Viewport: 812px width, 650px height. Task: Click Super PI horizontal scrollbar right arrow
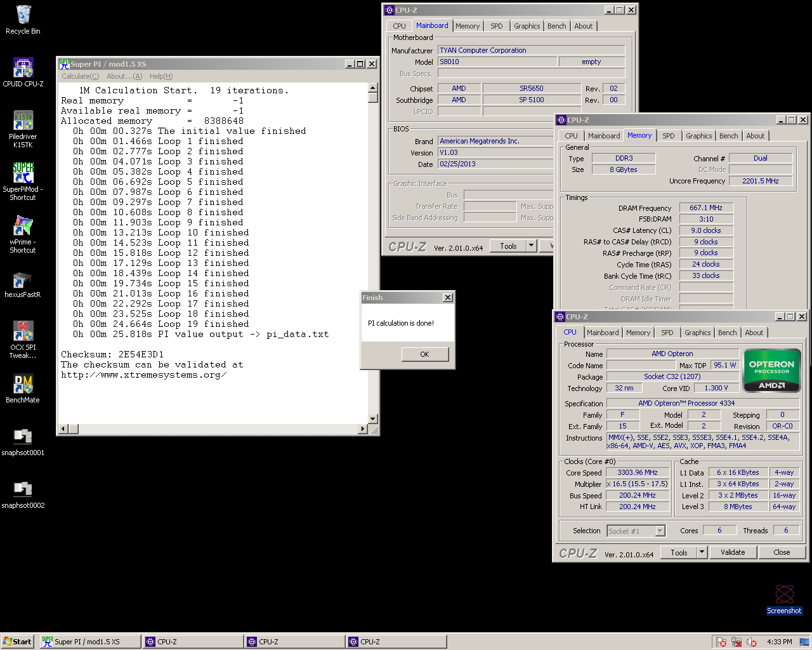(x=362, y=429)
